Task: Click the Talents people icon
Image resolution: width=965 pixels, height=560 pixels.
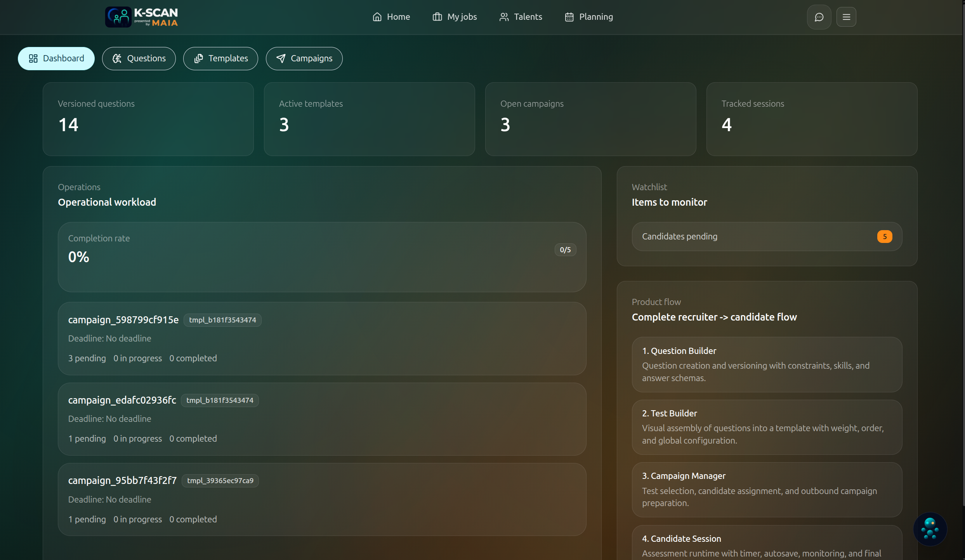Action: (504, 17)
